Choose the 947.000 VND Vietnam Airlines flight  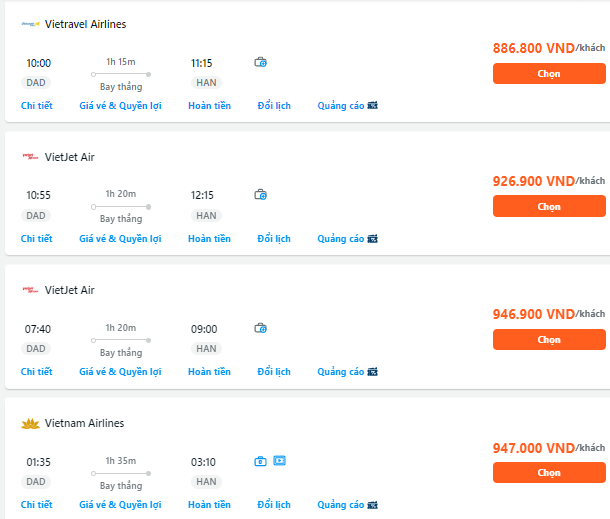tap(549, 473)
